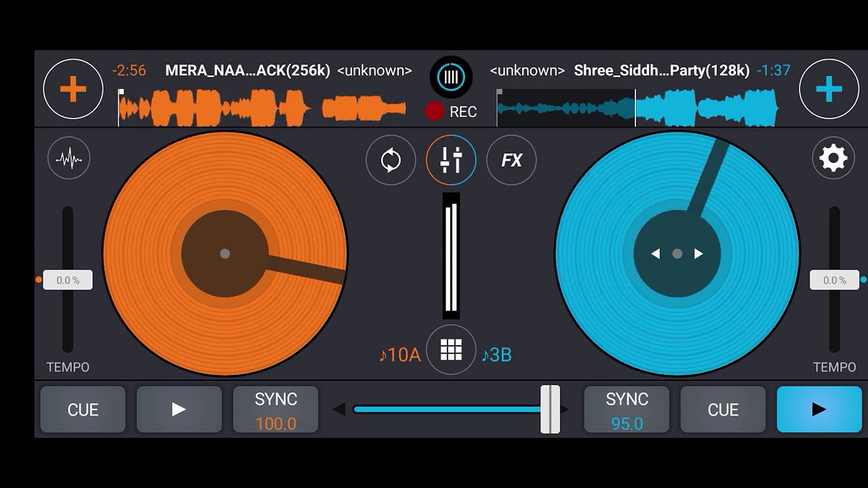Pause the blue deck playback
Screen dimensions: 868x488
[x=819, y=409]
